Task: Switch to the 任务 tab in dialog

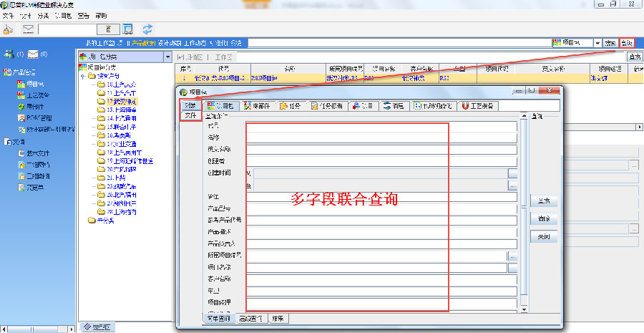Action: (x=290, y=106)
